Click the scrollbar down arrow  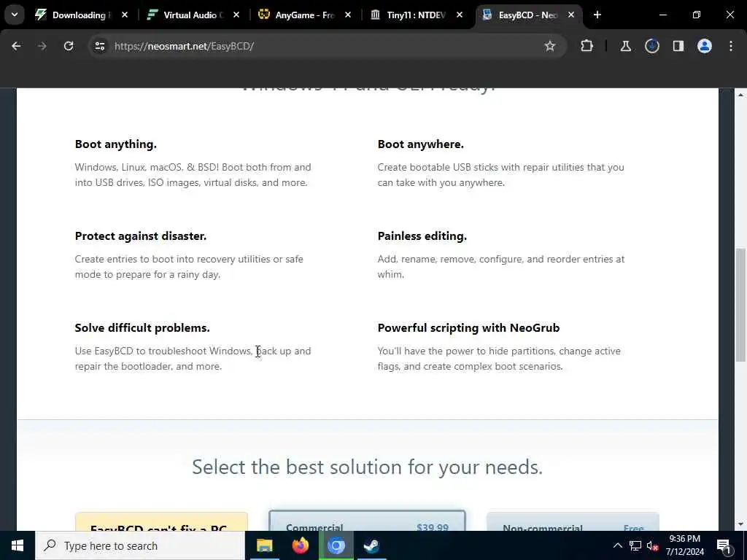[x=740, y=524]
